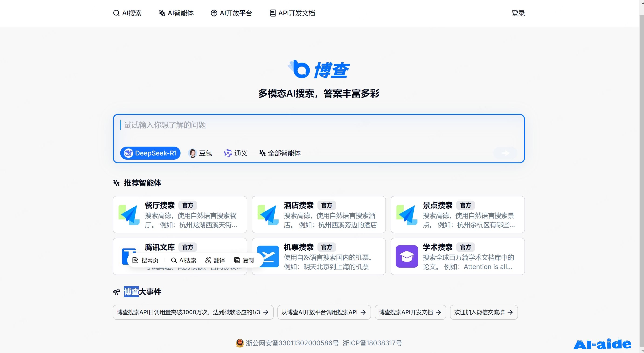Click the 推荐智能体 heading sparkle icon
The width and height of the screenshot is (644, 353).
pos(116,183)
